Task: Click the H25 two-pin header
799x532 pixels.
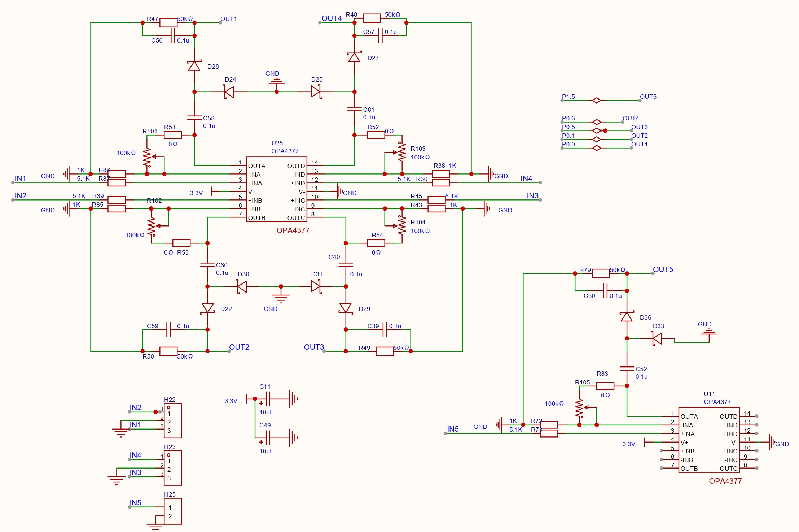Action: 172,511
